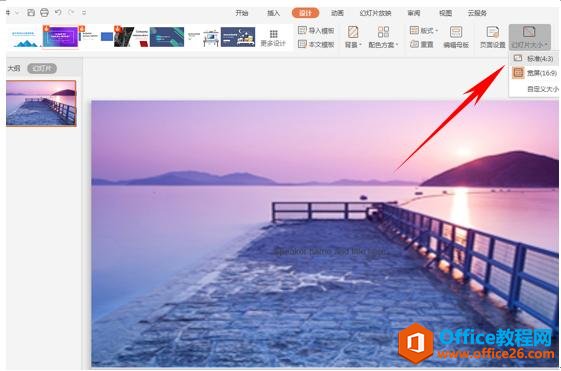Switch to the 幻灯片 (Slides) pane tab

click(42, 68)
